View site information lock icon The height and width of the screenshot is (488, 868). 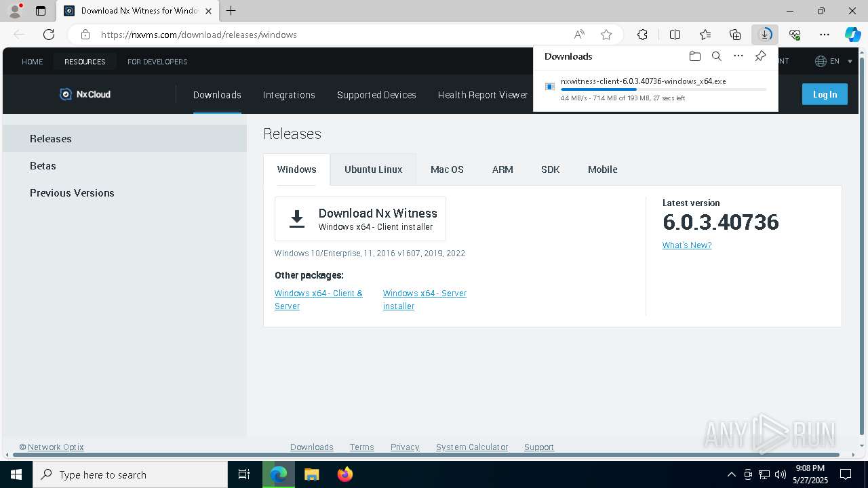point(85,35)
